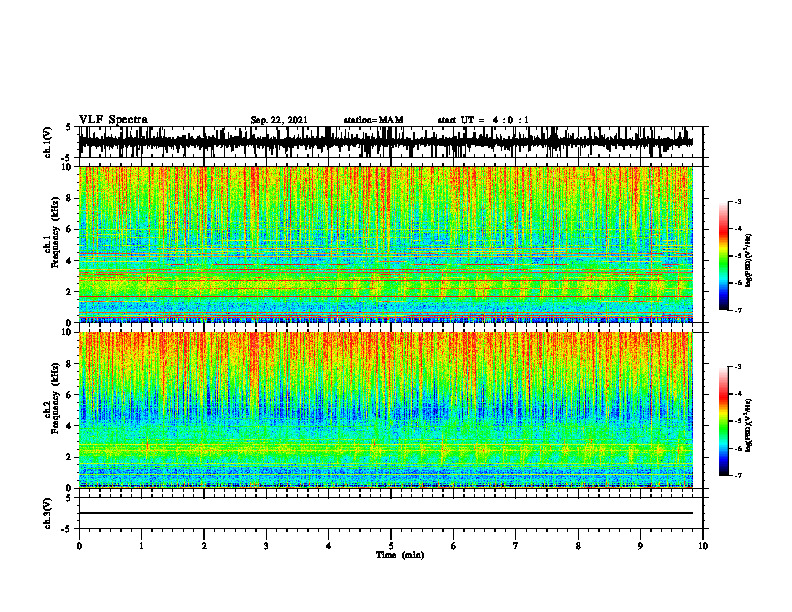Click the red 1.7 kHz line in ch.1 spectrogram
The width and height of the screenshot is (792, 612).
(386, 296)
